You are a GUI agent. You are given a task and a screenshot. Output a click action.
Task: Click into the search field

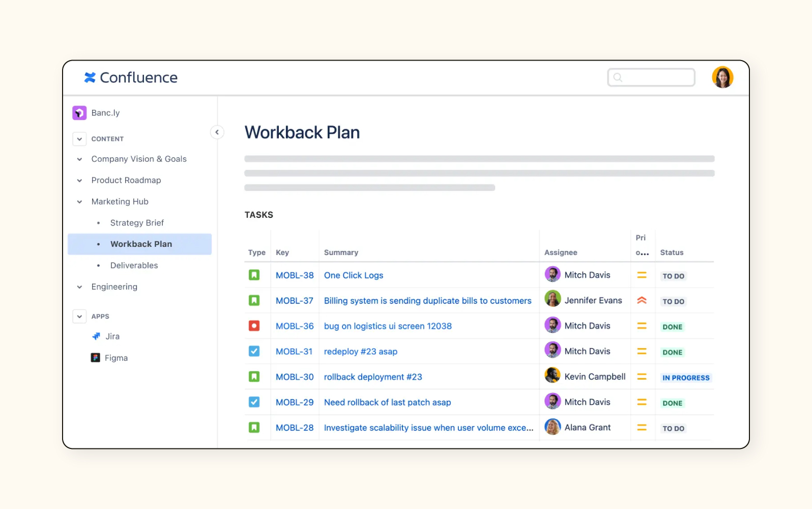pyautogui.click(x=651, y=77)
